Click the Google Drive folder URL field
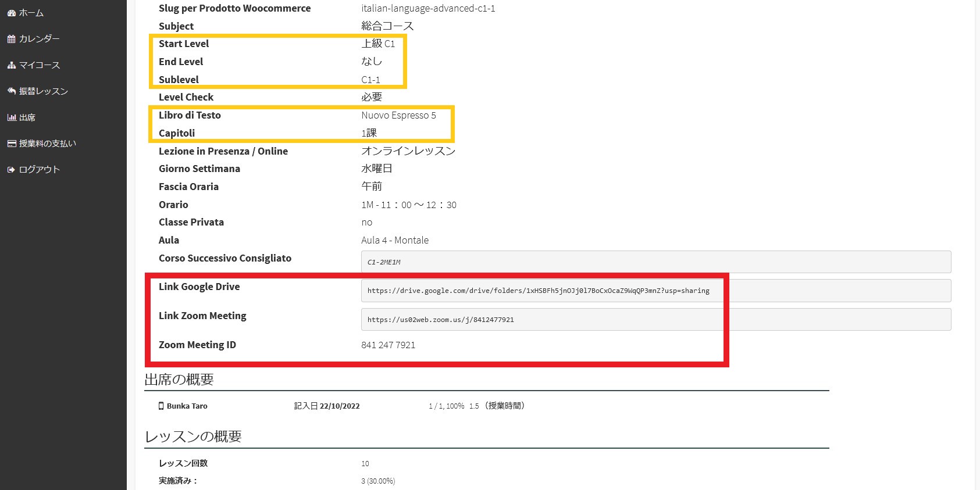The height and width of the screenshot is (490, 980). (538, 291)
